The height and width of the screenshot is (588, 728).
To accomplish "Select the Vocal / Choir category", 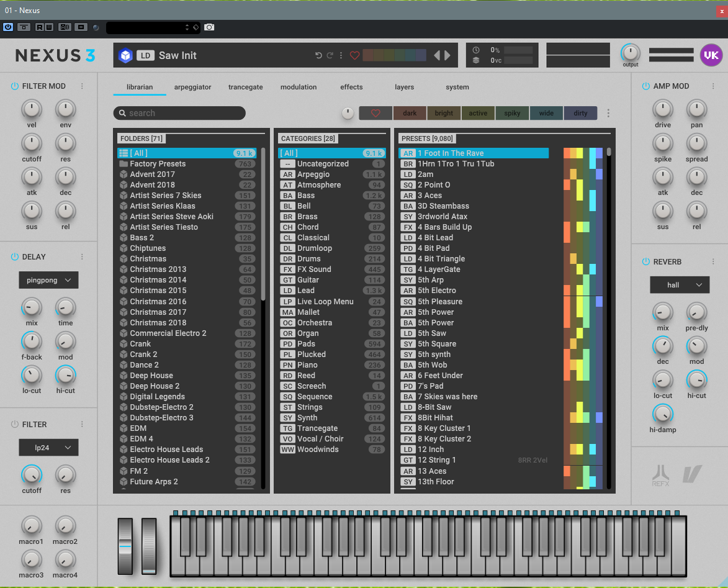I will point(331,439).
